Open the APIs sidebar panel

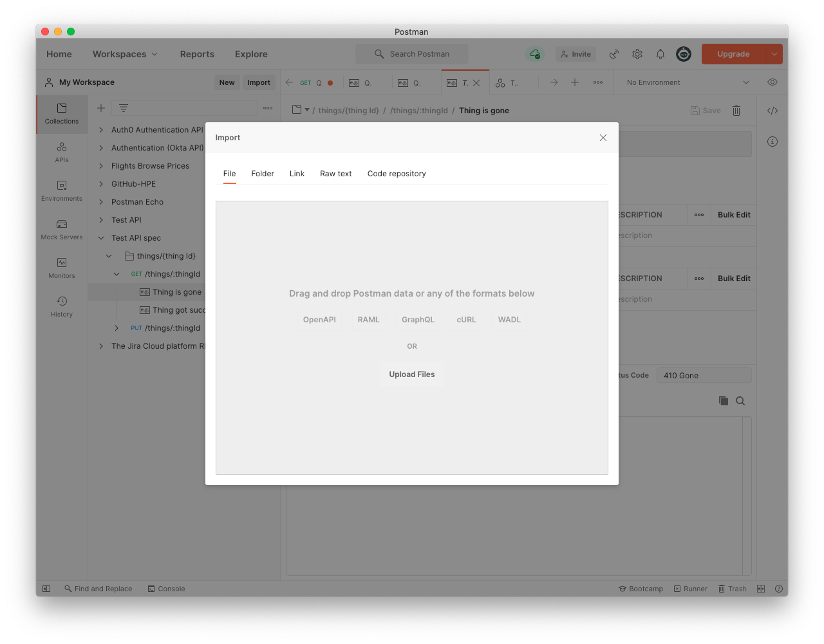[x=62, y=152]
